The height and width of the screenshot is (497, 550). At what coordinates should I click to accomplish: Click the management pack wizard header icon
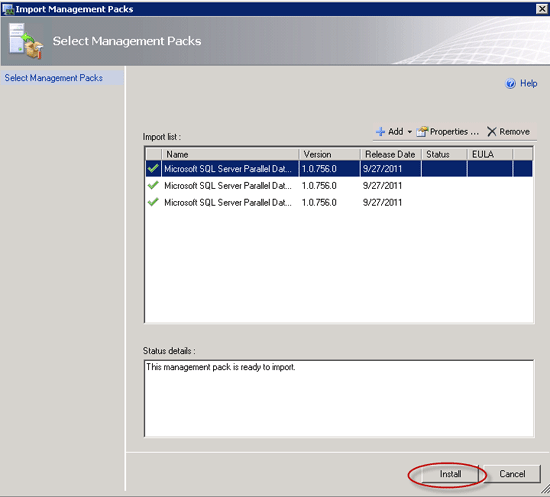click(x=26, y=41)
